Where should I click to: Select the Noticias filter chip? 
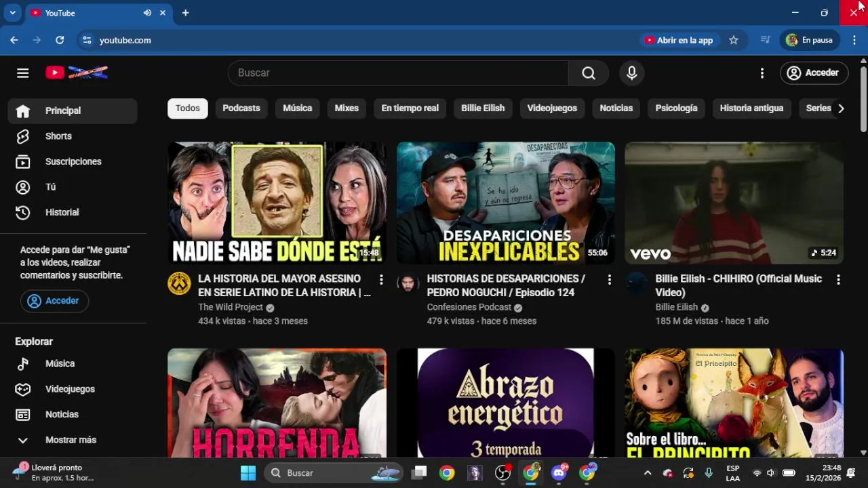[x=616, y=108]
